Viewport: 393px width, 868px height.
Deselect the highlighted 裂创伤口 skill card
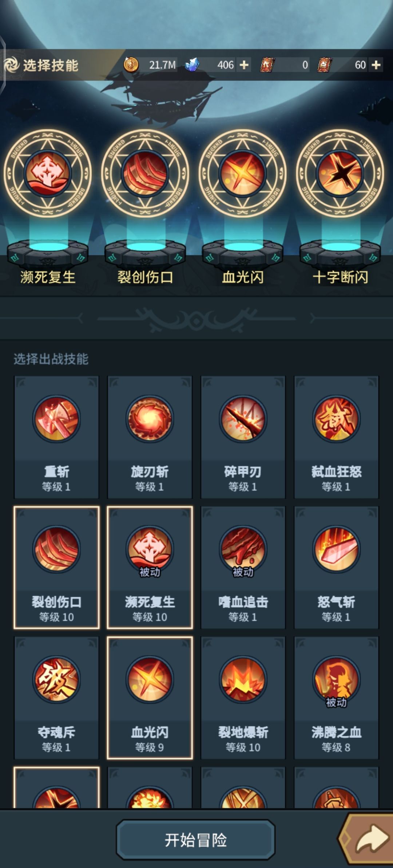56,567
